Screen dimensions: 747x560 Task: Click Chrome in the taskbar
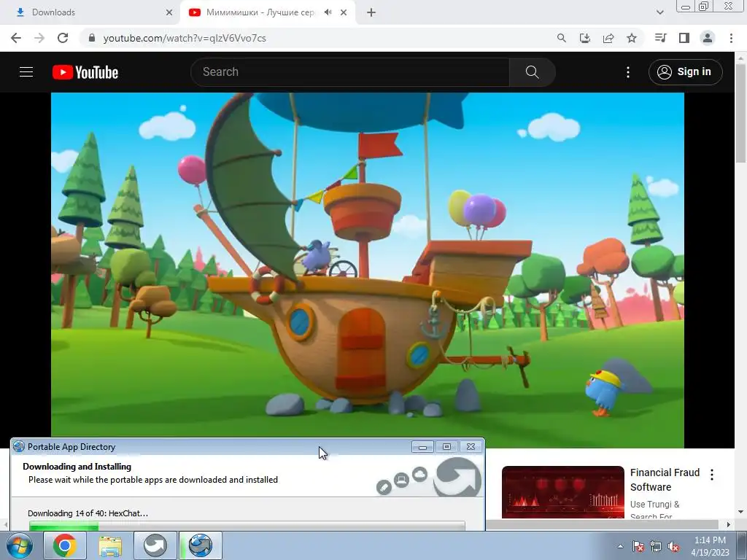pos(65,545)
